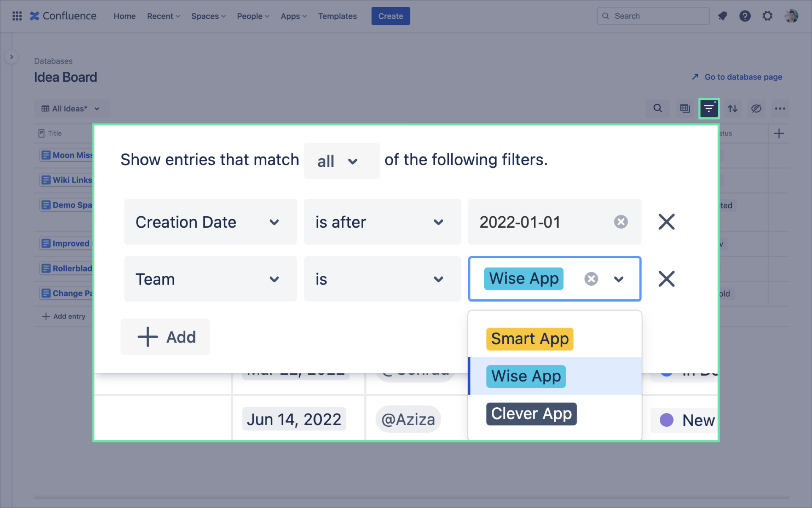Click the Go to database page link
The height and width of the screenshot is (508, 812).
tap(742, 77)
